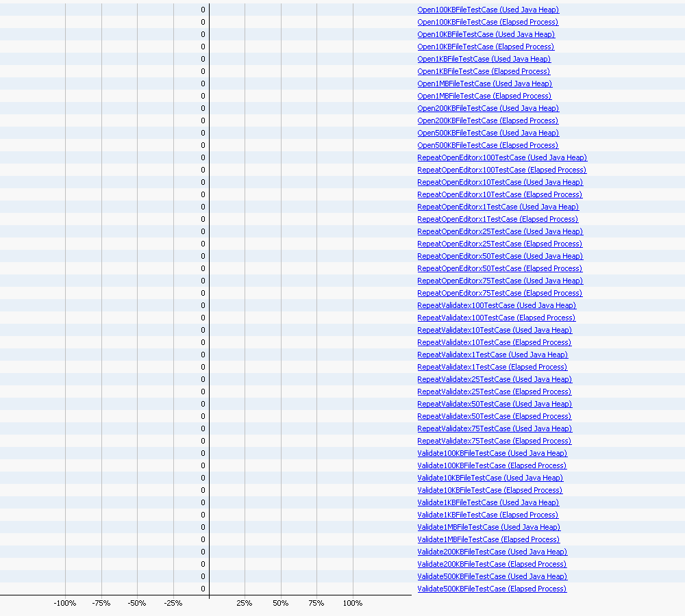Select Open1MBFileTestCase (Elapsed Process) link
This screenshot has width=685, height=616.
coord(484,96)
